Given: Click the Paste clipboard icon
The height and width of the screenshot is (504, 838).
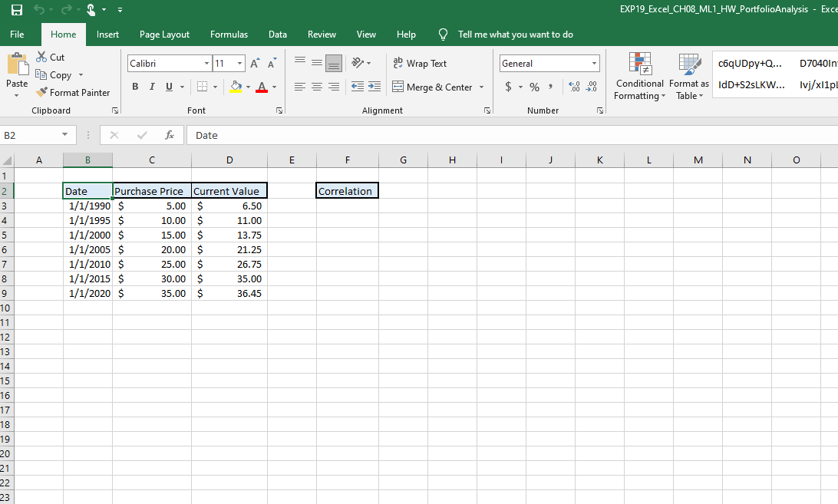Looking at the screenshot, I should 18,64.
